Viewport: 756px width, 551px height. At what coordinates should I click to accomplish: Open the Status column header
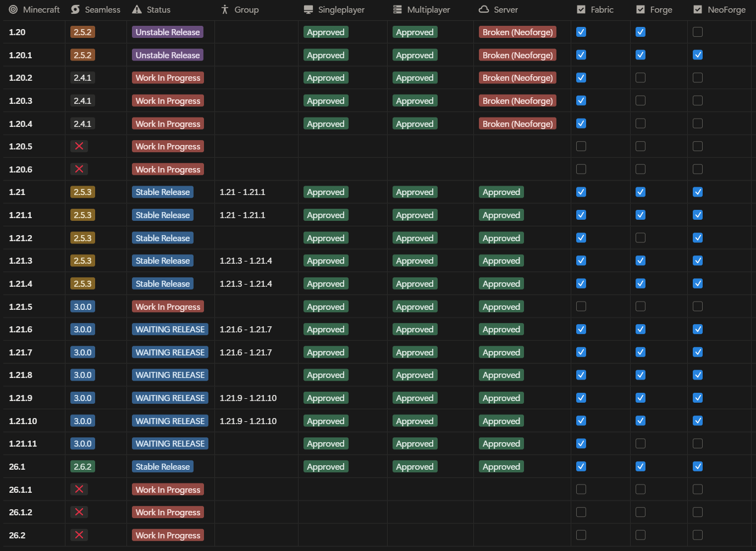(x=170, y=9)
